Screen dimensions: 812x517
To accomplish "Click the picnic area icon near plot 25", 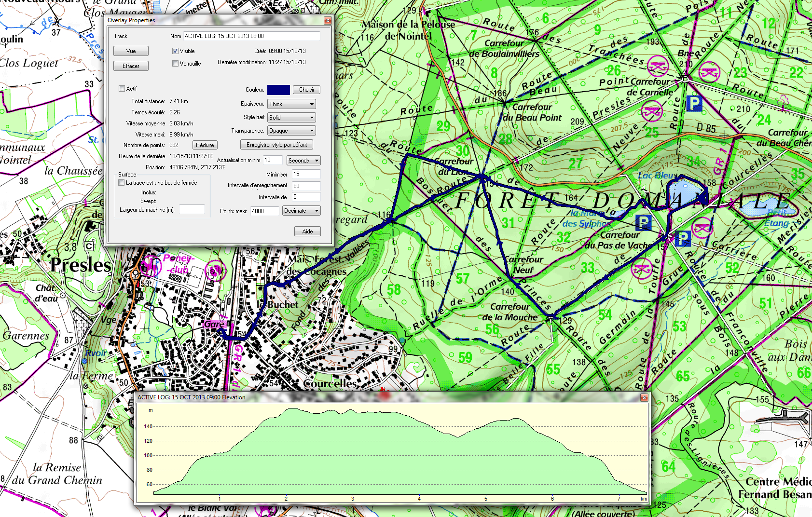I will [652, 112].
